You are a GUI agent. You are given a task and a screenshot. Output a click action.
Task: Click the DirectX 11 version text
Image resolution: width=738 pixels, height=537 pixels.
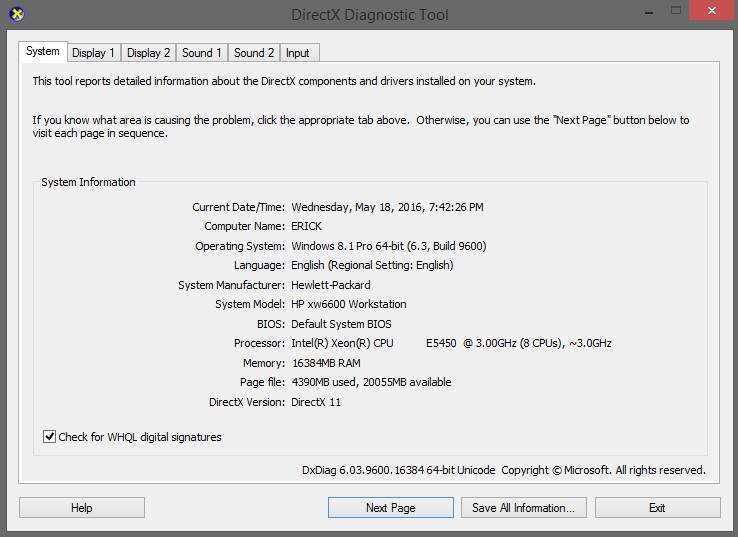317,402
